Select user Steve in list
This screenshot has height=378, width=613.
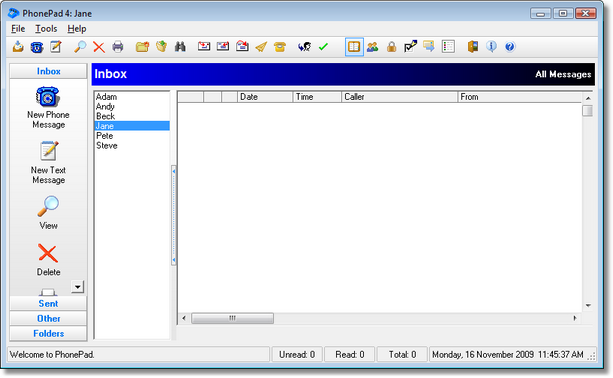(132, 145)
